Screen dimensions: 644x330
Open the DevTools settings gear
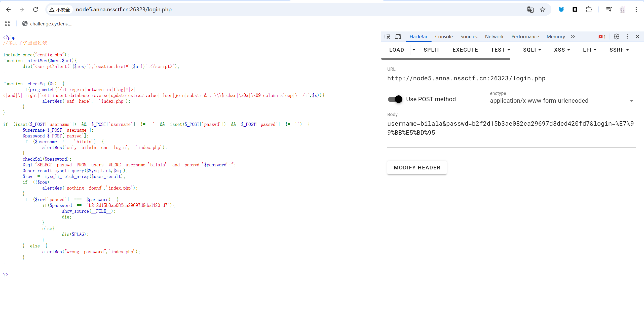pyautogui.click(x=616, y=37)
